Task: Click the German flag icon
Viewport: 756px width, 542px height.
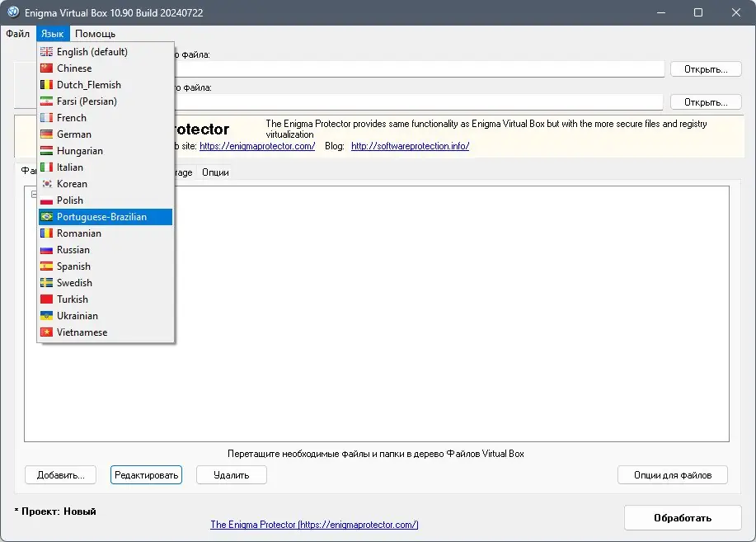Action: (47, 134)
